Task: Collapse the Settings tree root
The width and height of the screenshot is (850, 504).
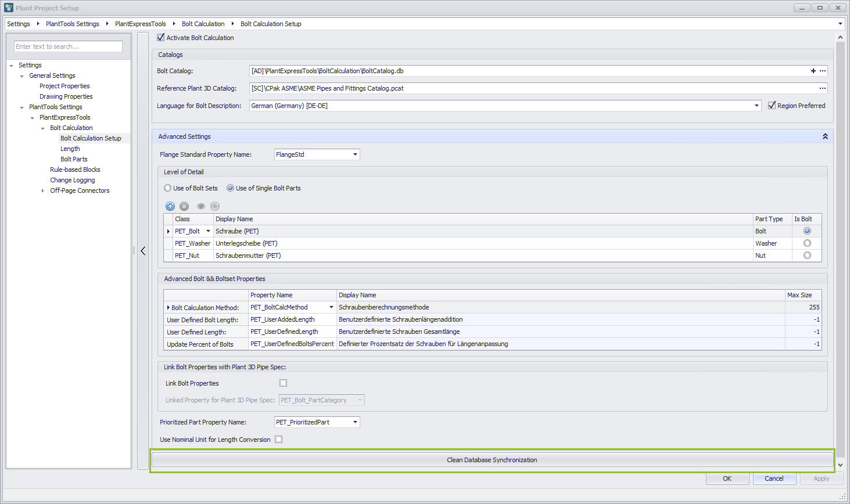Action: tap(11, 66)
